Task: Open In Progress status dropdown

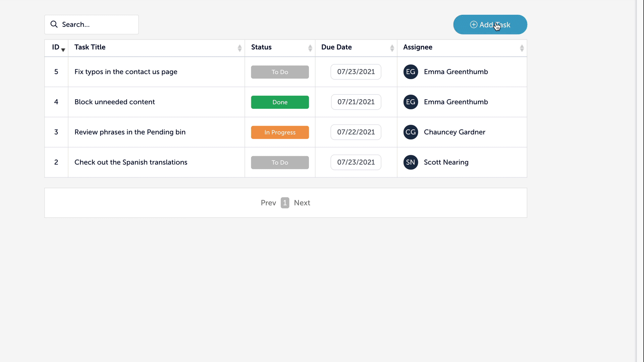Action: (280, 132)
